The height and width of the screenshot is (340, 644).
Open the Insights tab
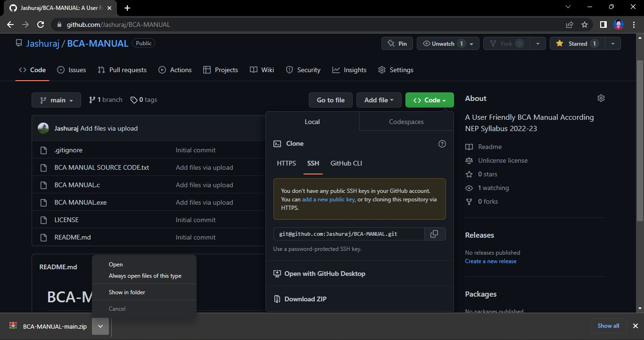click(x=349, y=70)
